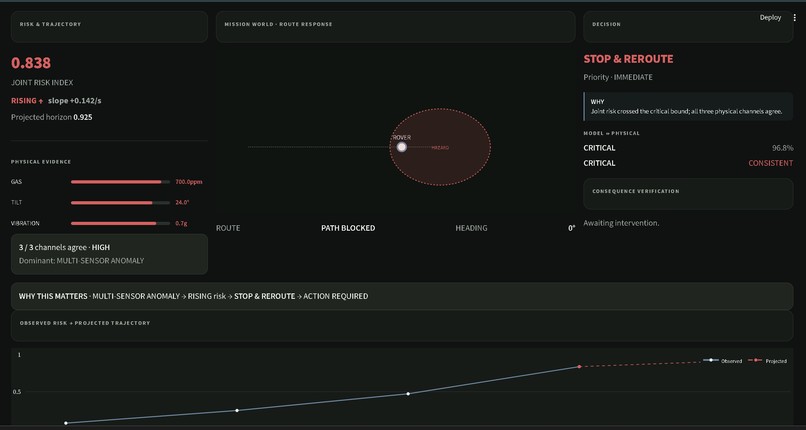This screenshot has width=806, height=430.
Task: Toggle the Observed legend entry
Action: tap(722, 361)
